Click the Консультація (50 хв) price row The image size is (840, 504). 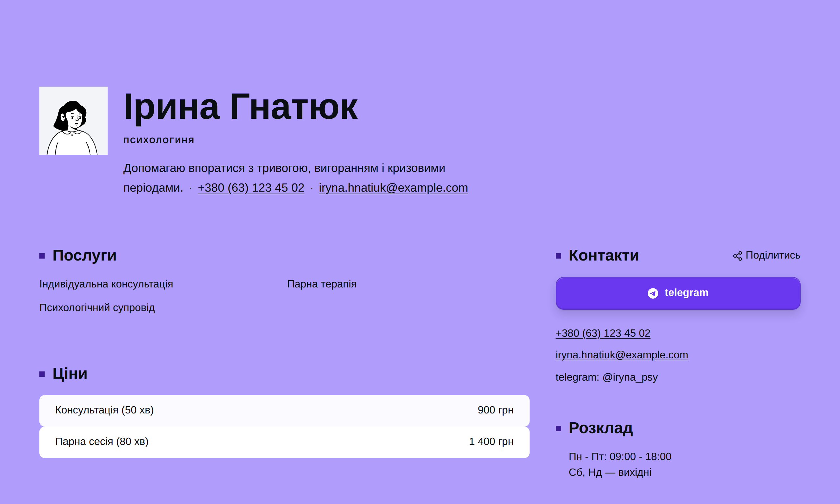(x=284, y=410)
